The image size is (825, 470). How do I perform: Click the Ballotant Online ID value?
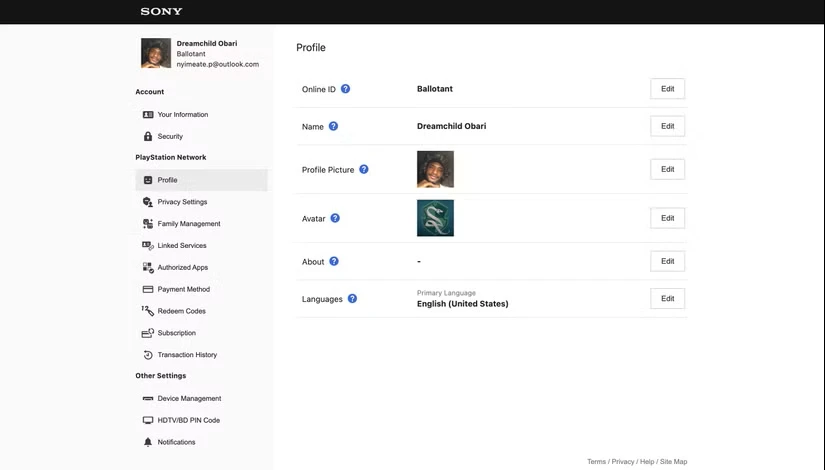[435, 89]
